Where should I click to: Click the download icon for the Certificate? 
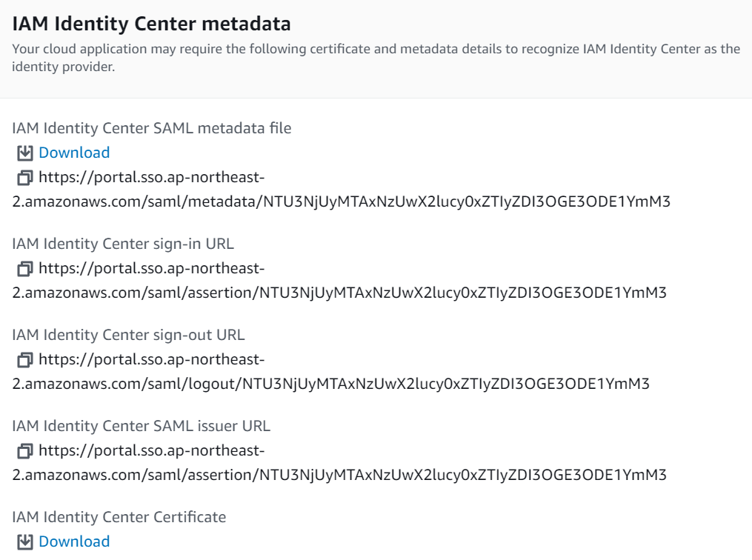[x=25, y=541]
